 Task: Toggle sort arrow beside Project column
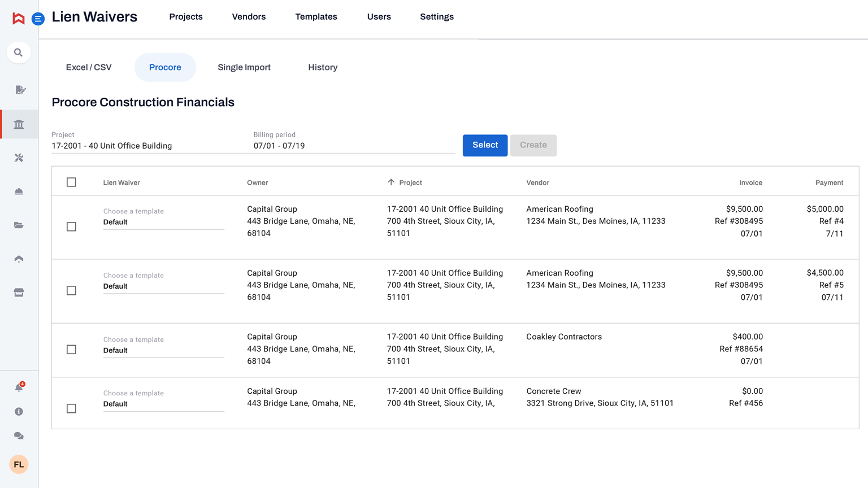390,182
